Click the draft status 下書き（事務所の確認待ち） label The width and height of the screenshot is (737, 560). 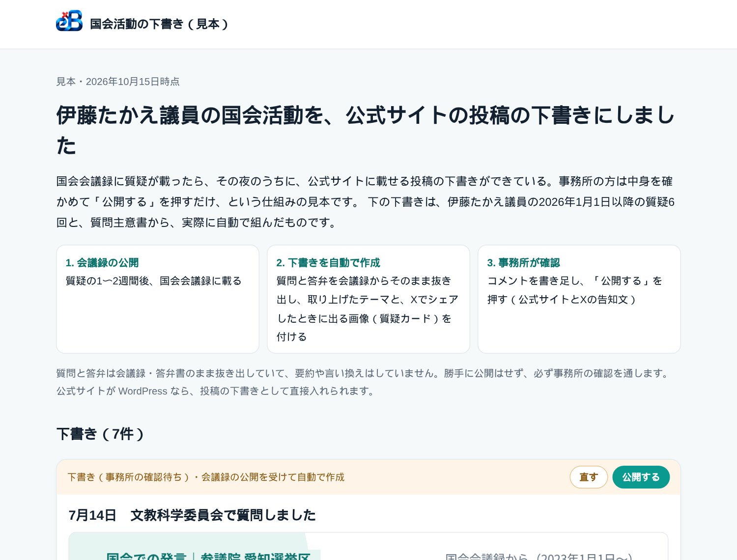coord(206,477)
